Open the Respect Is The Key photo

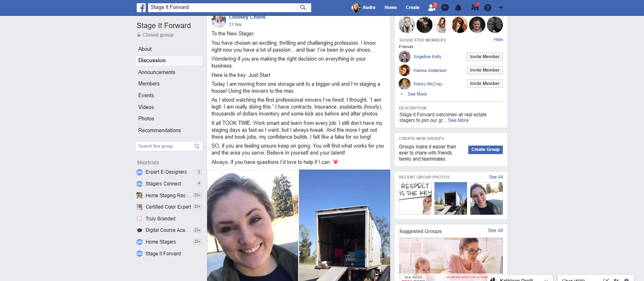coord(415,198)
